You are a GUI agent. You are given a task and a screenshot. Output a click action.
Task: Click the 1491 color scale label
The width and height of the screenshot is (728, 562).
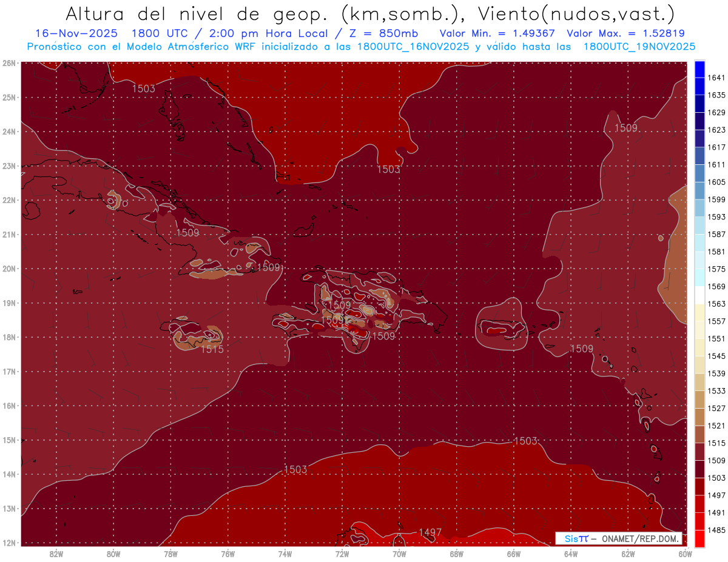716,513
